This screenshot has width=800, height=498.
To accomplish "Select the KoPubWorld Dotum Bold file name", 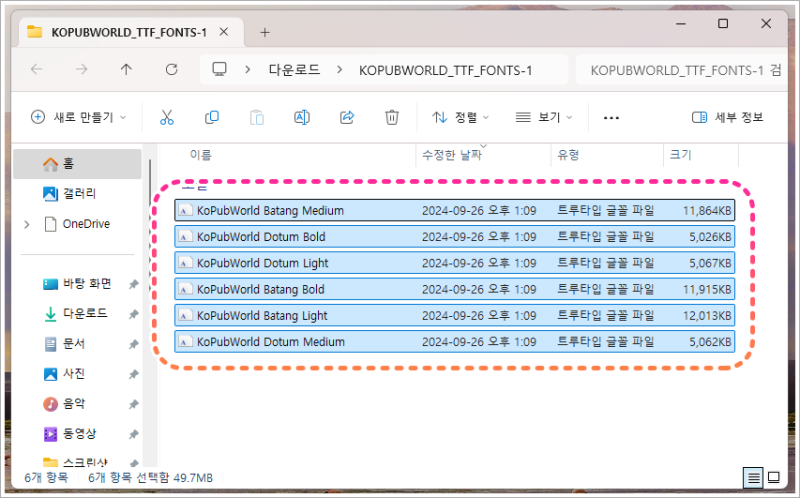I will coord(261,237).
